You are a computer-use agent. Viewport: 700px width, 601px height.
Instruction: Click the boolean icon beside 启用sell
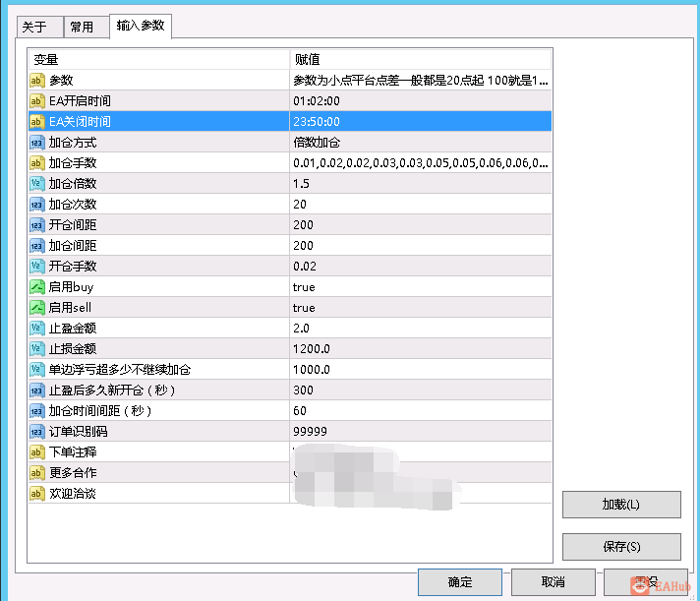point(37,307)
